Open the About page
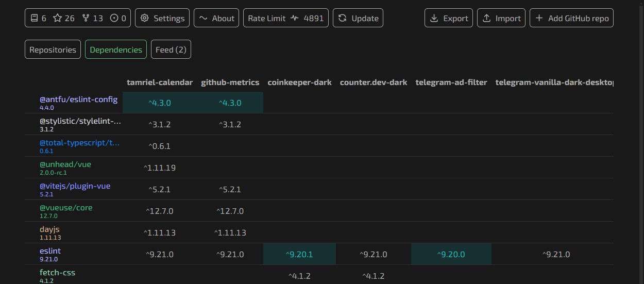Viewport: 644px width, 284px height. pos(216,18)
